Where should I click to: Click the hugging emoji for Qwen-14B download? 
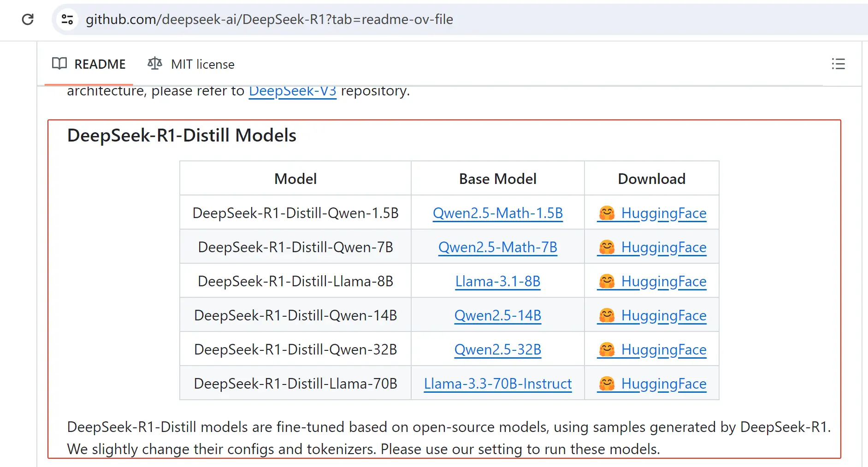(x=607, y=315)
